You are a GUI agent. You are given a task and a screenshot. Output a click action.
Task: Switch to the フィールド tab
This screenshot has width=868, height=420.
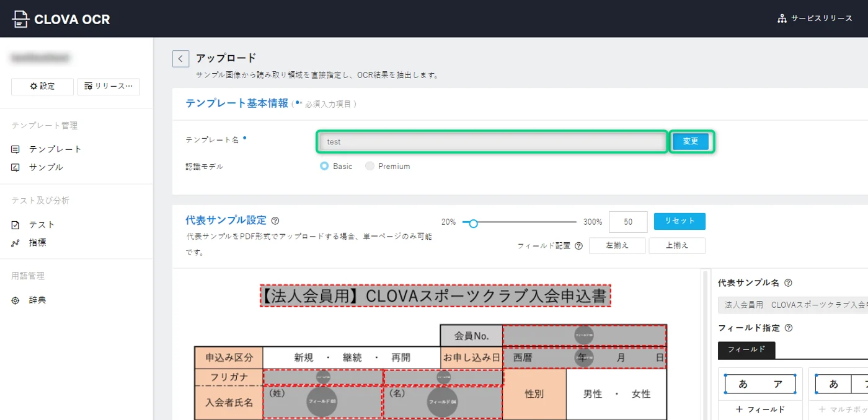click(746, 350)
